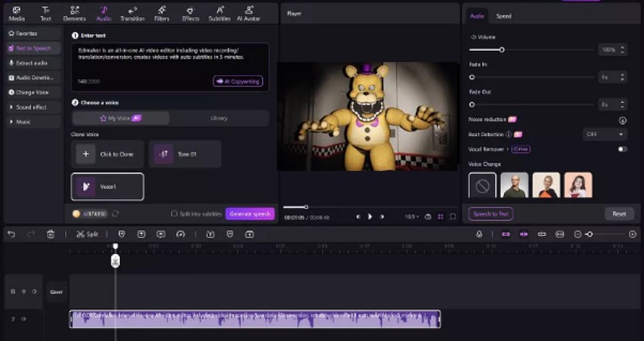Click the Cover button on the track
This screenshot has height=341, width=644.
coord(56,292)
